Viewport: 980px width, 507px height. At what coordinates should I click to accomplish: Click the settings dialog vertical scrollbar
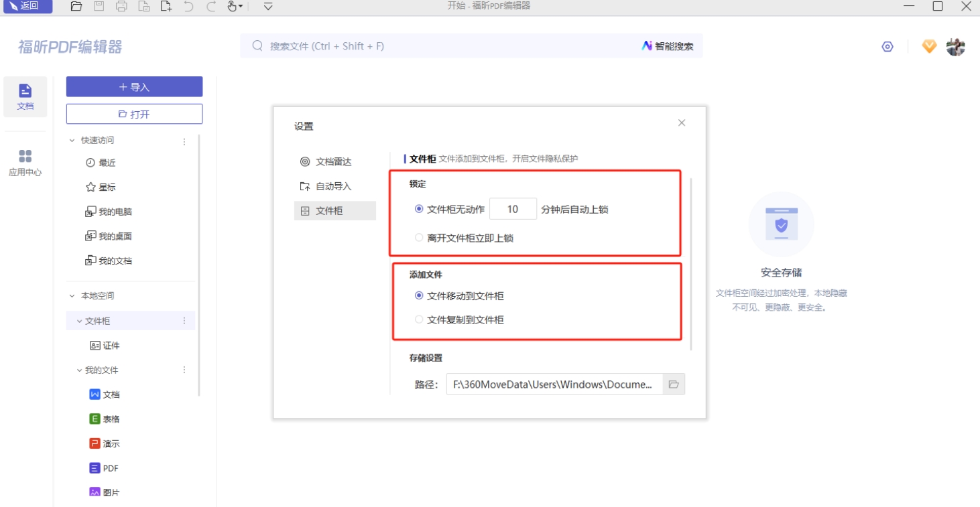tap(690, 265)
